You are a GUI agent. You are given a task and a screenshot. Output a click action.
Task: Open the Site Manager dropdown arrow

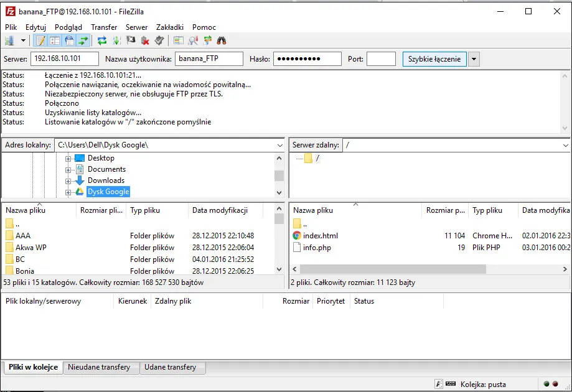23,40
